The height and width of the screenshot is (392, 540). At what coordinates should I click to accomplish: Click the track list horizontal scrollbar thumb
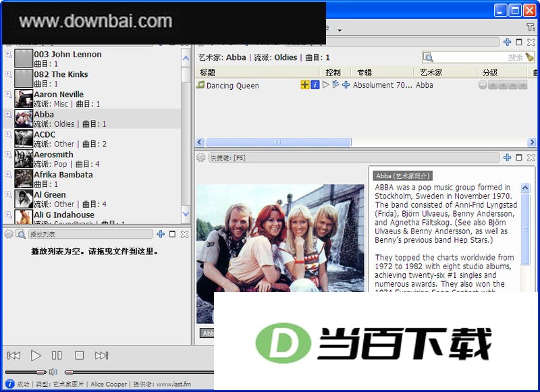278,142
